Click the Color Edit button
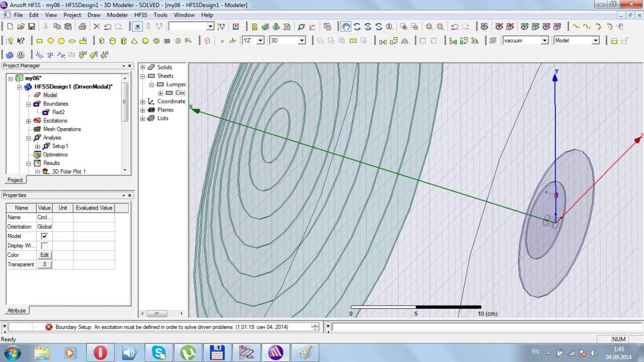644x362 pixels. point(44,255)
